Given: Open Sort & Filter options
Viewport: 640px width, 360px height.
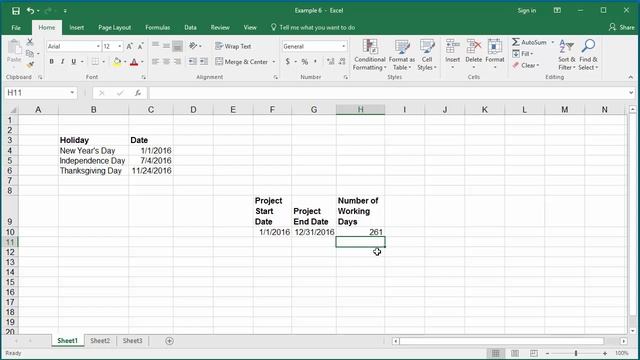Looking at the screenshot, I should [x=567, y=55].
